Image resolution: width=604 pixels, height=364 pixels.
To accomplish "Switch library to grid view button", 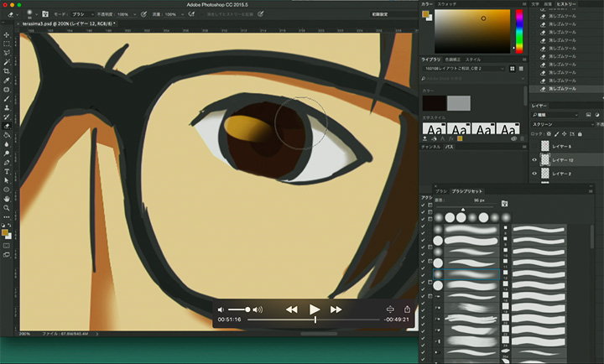I will pyautogui.click(x=512, y=69).
